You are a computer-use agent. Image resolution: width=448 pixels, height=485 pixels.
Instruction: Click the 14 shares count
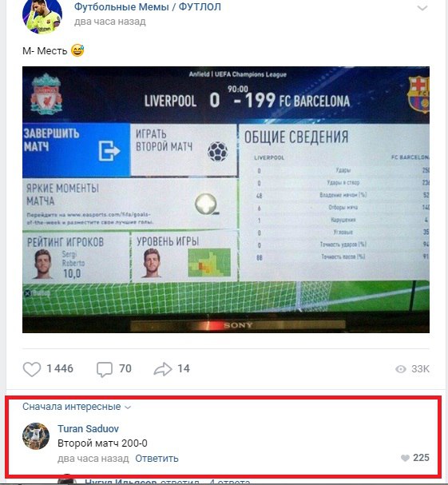click(x=184, y=368)
